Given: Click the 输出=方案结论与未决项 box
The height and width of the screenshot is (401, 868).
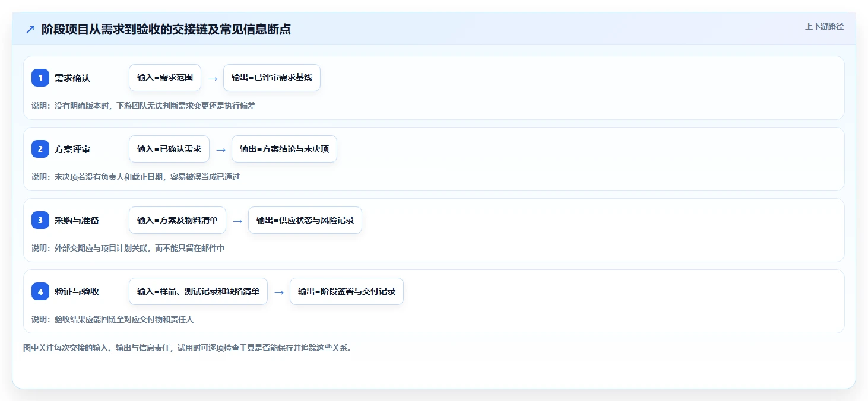Looking at the screenshot, I should tap(284, 149).
